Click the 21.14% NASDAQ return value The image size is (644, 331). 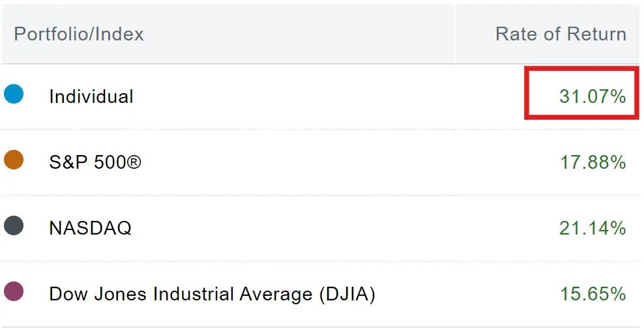pos(593,228)
